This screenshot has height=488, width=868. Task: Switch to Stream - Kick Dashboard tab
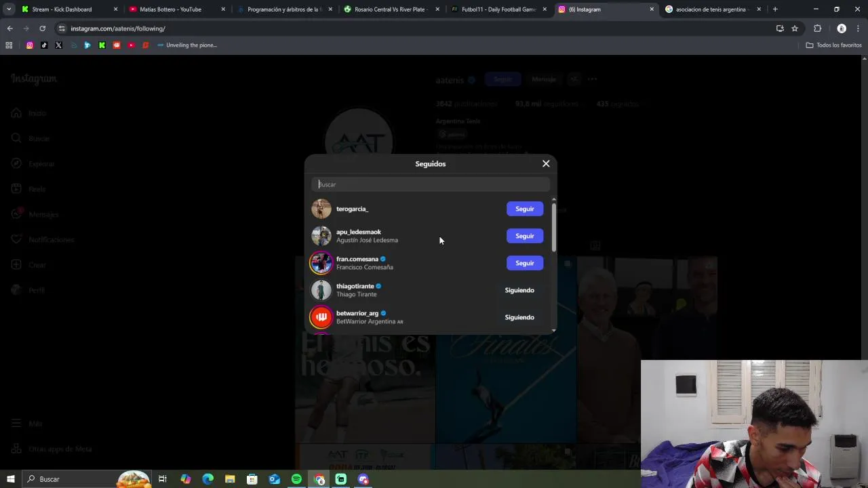(62, 9)
